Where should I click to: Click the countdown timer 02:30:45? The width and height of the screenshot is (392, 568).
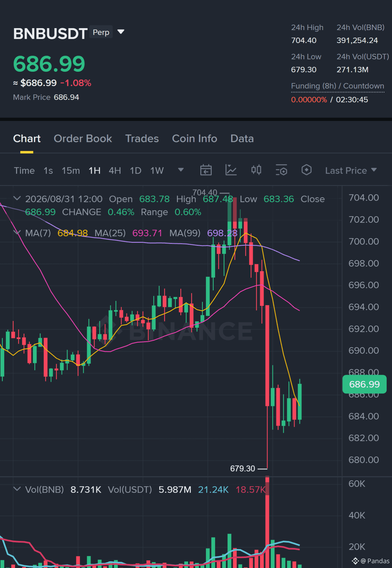click(x=352, y=100)
